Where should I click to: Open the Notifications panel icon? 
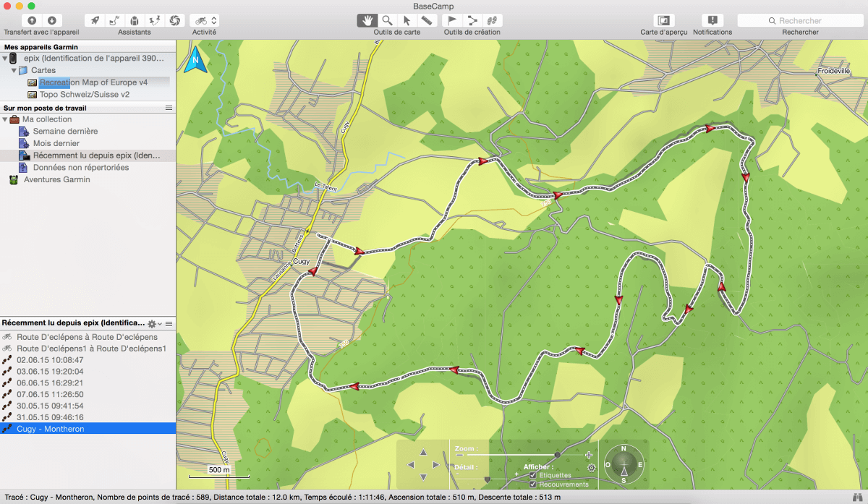(x=712, y=20)
